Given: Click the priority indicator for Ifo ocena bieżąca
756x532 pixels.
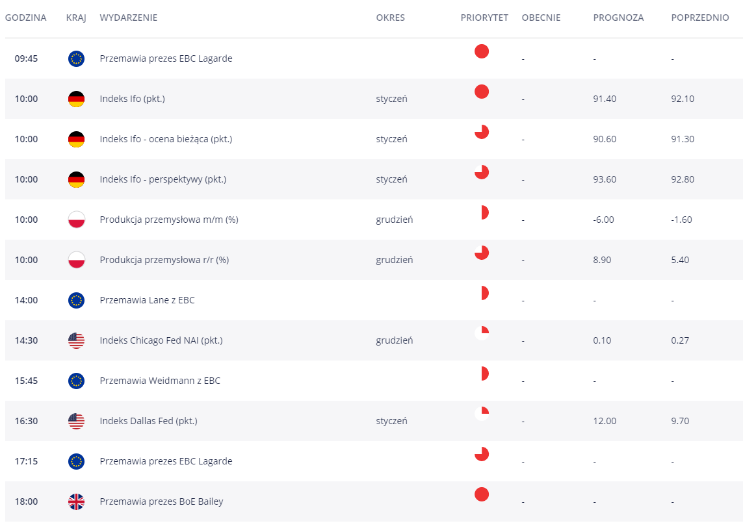Looking at the screenshot, I should (x=482, y=132).
